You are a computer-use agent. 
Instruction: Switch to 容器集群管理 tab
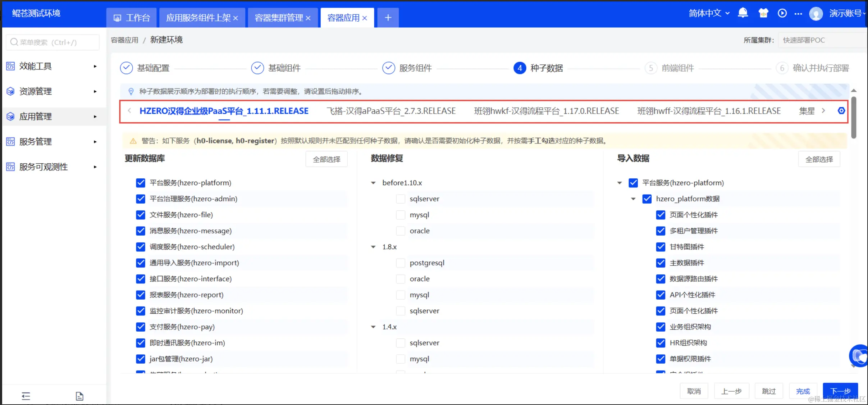tap(279, 18)
